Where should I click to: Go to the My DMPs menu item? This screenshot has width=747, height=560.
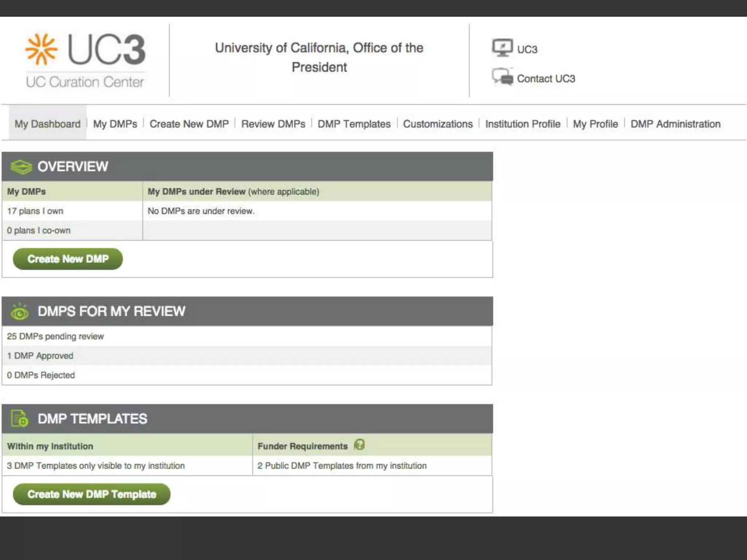pyautogui.click(x=115, y=124)
